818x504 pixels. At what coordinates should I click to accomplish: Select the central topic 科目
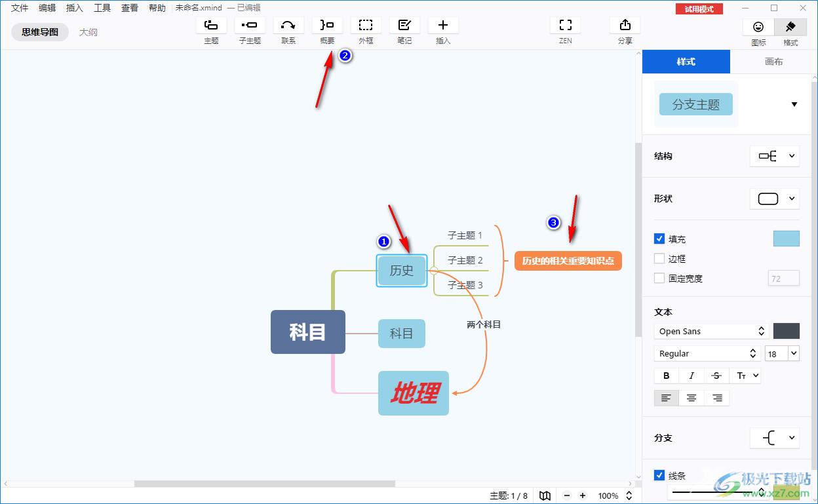[x=308, y=332]
